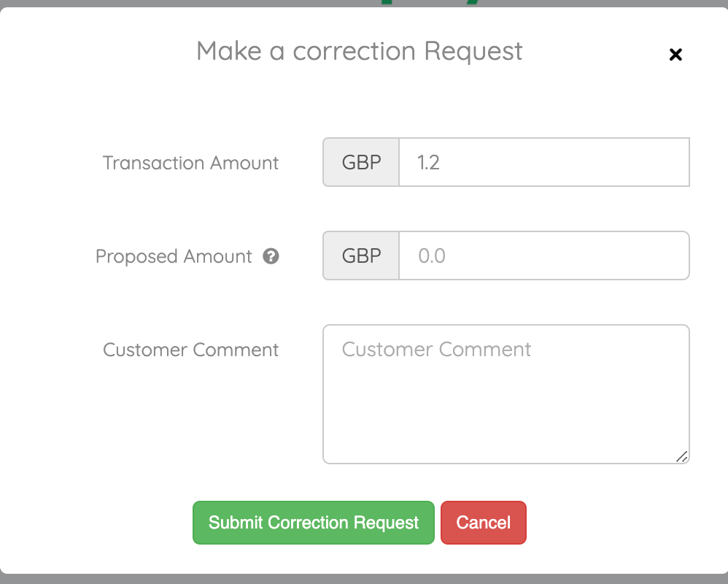Click the GBP prefix beside Transaction Amount
The image size is (728, 584).
coord(362,162)
